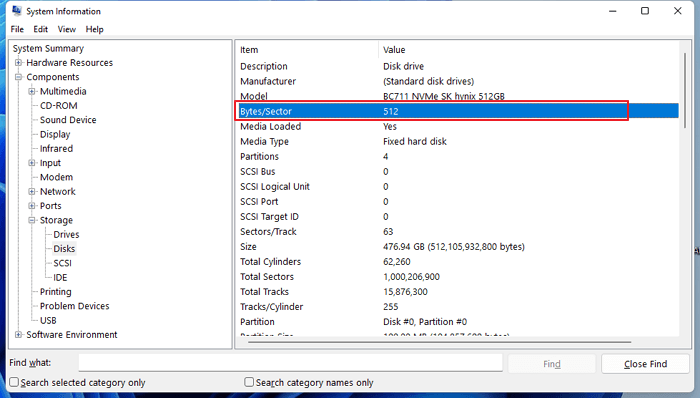
Task: Click the value Disk #0, Partition #0
Action: [425, 322]
